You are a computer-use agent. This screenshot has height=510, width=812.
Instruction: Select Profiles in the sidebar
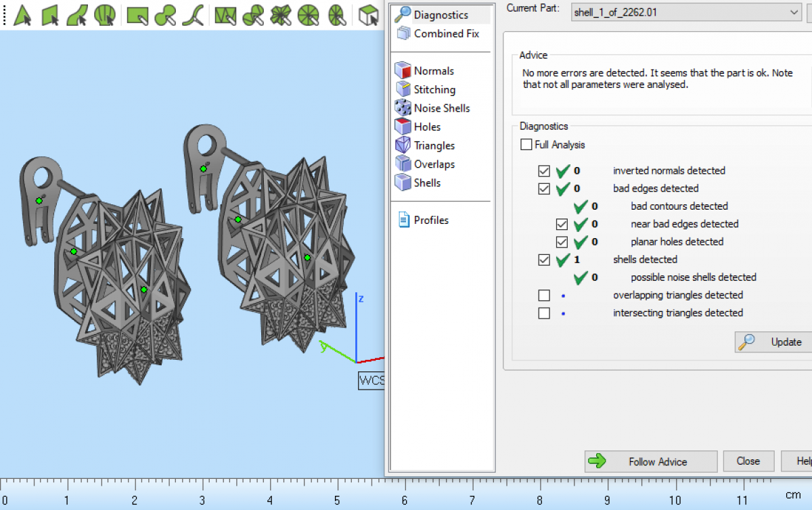point(430,220)
